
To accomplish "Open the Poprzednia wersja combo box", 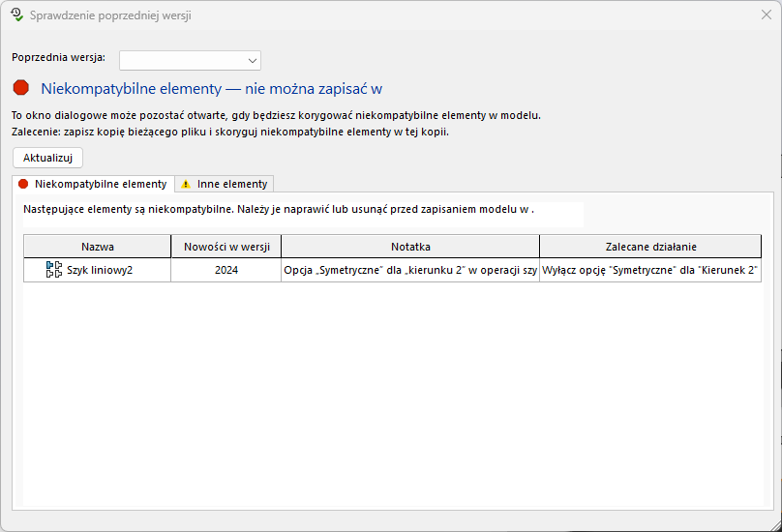I will click(190, 60).
